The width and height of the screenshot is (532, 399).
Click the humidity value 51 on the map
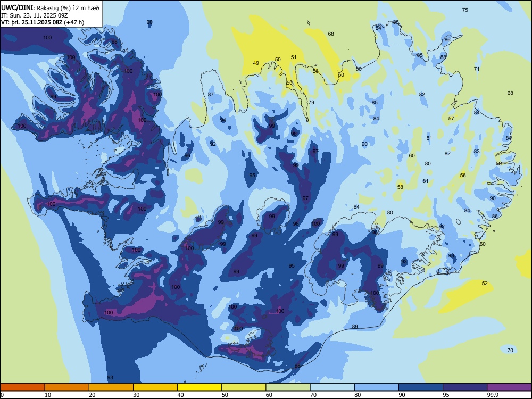294,57
